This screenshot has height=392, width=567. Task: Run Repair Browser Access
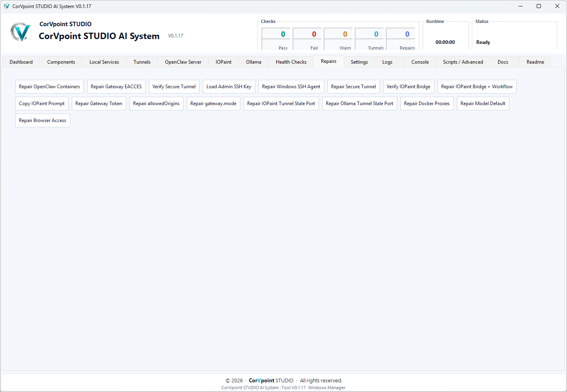pos(43,120)
